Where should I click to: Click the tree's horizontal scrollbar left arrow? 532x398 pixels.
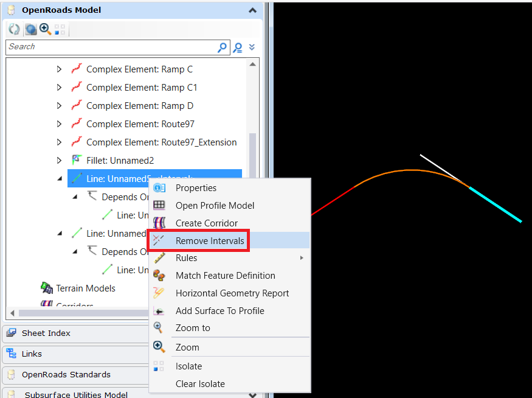click(13, 313)
